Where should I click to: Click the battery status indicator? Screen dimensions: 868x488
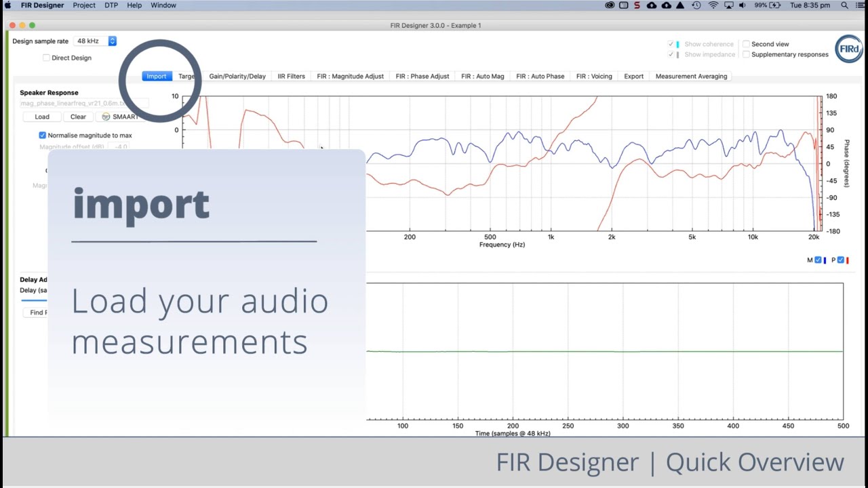(768, 5)
